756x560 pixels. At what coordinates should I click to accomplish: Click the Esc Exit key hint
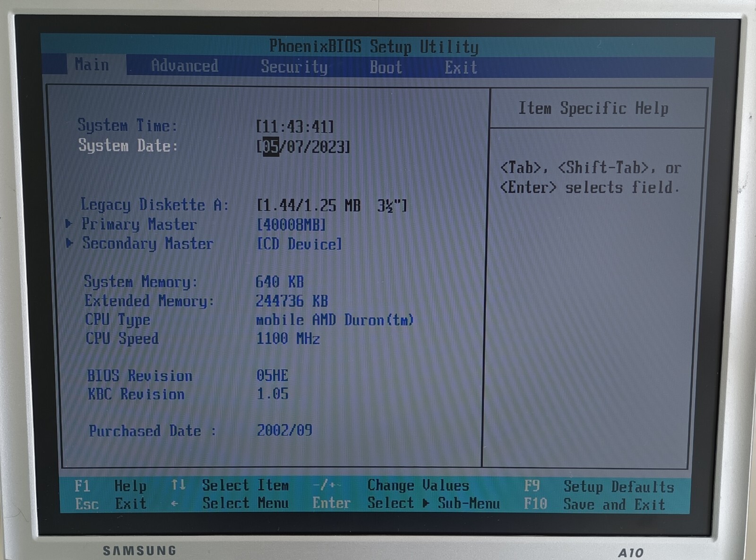pyautogui.click(x=111, y=504)
